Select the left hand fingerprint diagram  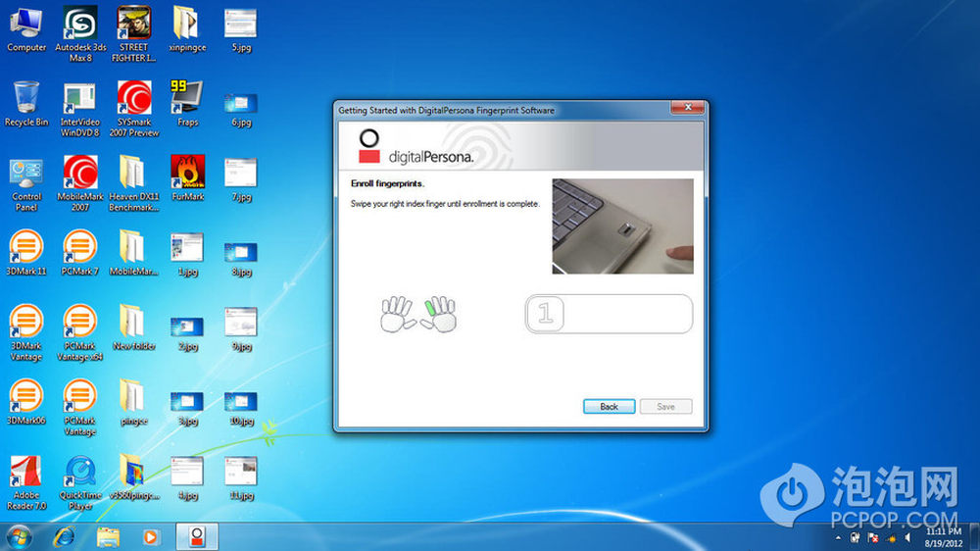(x=398, y=314)
